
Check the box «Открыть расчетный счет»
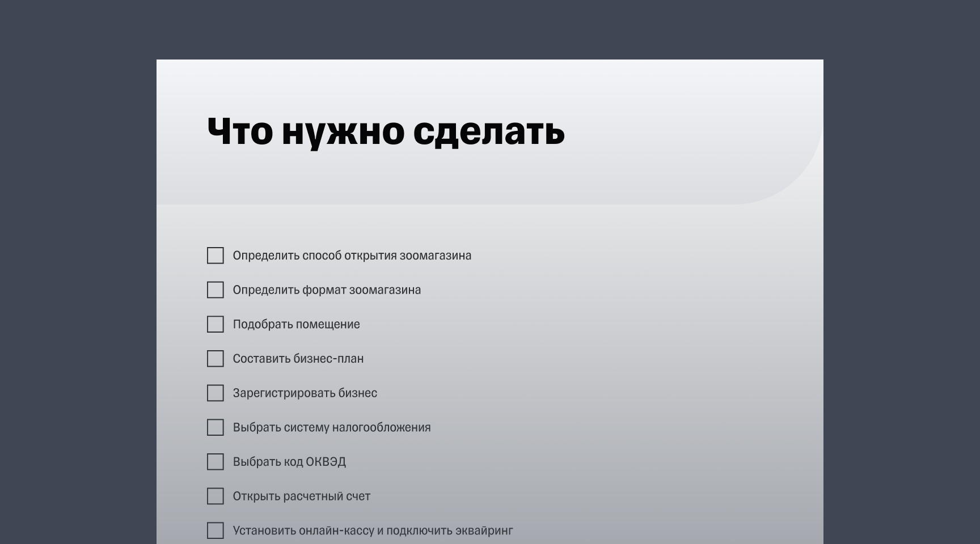tap(216, 496)
